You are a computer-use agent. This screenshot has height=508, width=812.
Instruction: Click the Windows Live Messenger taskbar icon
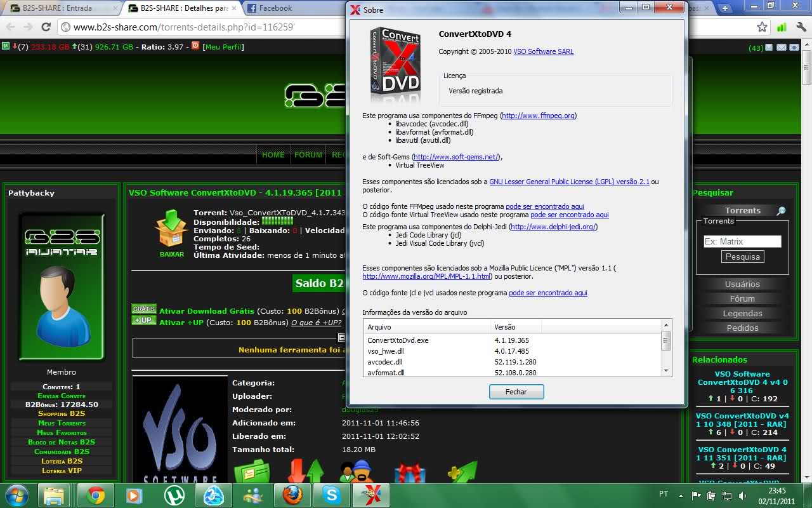click(252, 495)
